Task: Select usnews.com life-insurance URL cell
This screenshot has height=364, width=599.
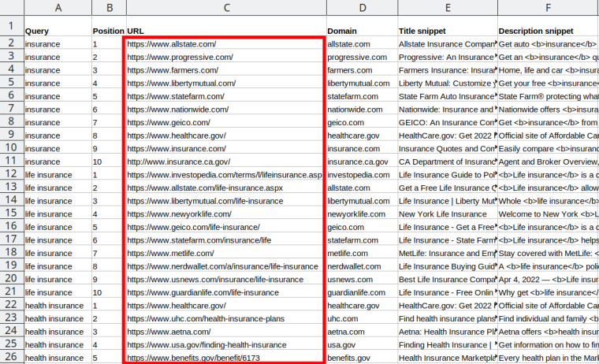Action: tap(226, 279)
